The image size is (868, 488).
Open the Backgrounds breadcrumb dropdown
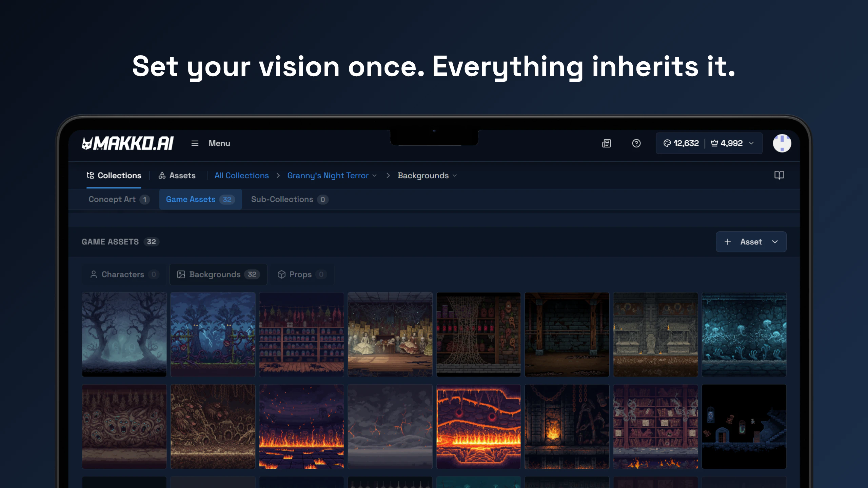tap(455, 176)
